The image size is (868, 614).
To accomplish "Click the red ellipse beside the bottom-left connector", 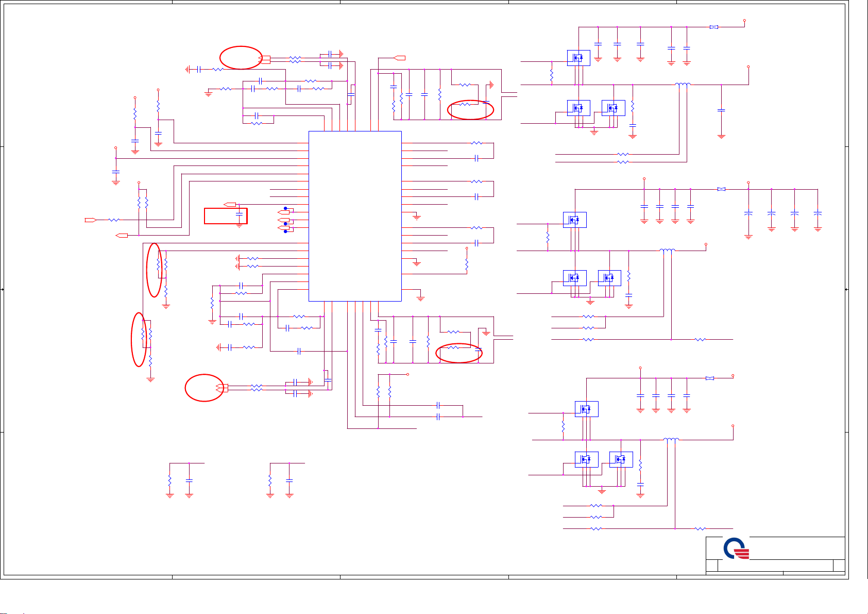I will [x=204, y=388].
